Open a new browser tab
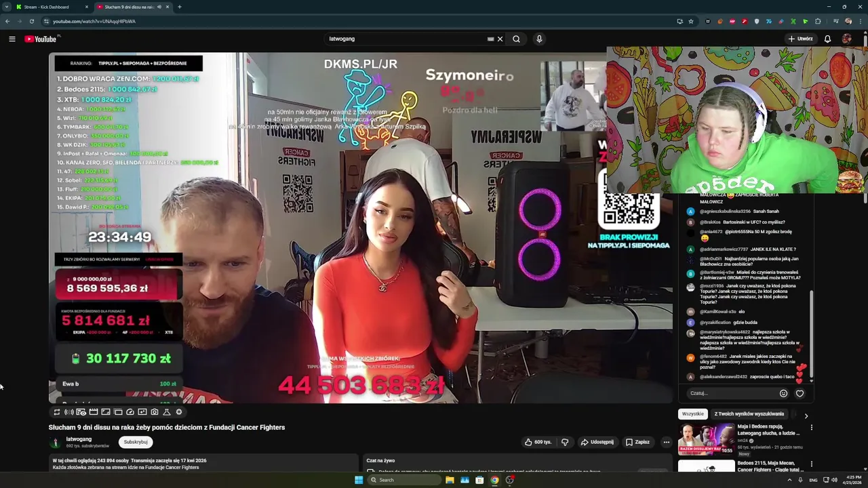Image resolution: width=868 pixels, height=488 pixels. pos(179,7)
